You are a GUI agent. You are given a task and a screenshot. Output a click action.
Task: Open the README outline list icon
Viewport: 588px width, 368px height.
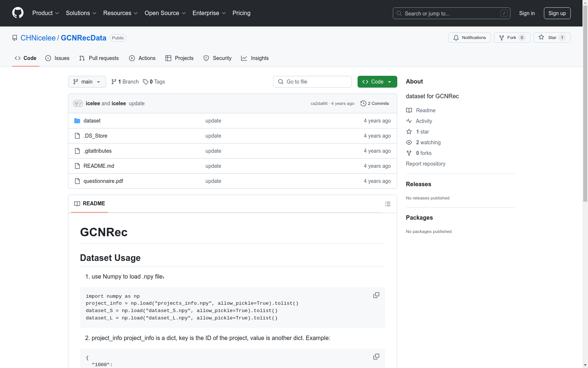coord(388,204)
